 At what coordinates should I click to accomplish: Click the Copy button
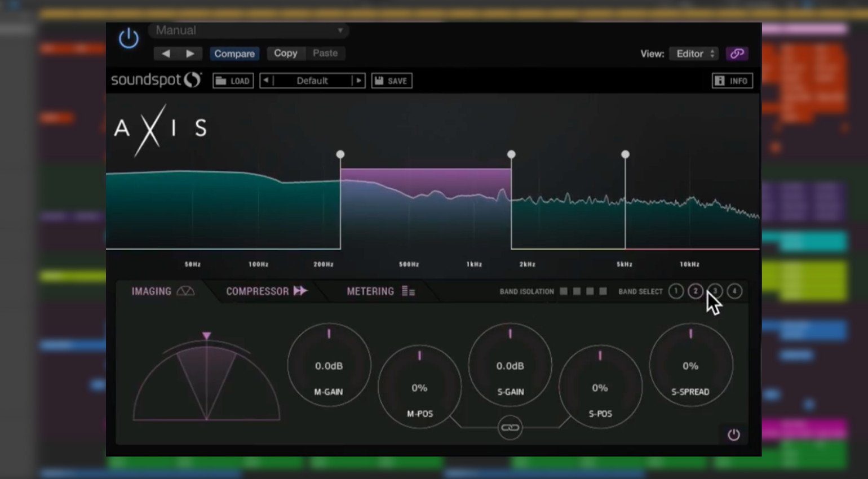285,53
